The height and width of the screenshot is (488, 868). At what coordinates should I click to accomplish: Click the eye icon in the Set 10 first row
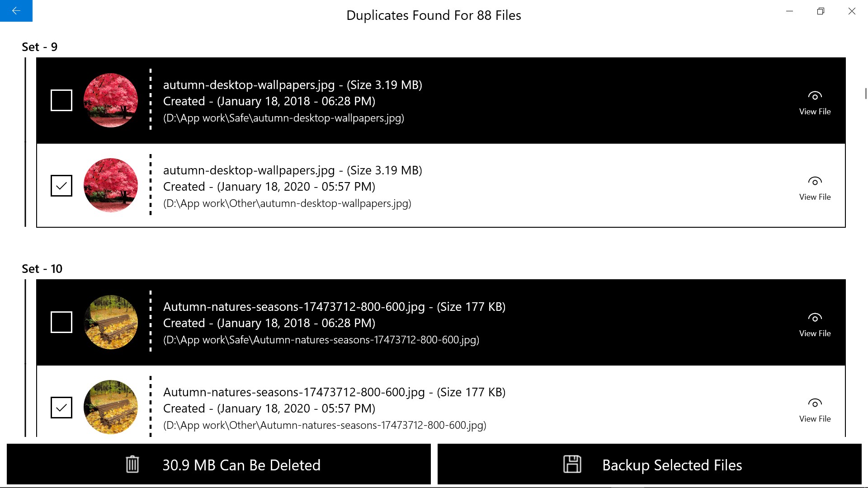pyautogui.click(x=815, y=318)
